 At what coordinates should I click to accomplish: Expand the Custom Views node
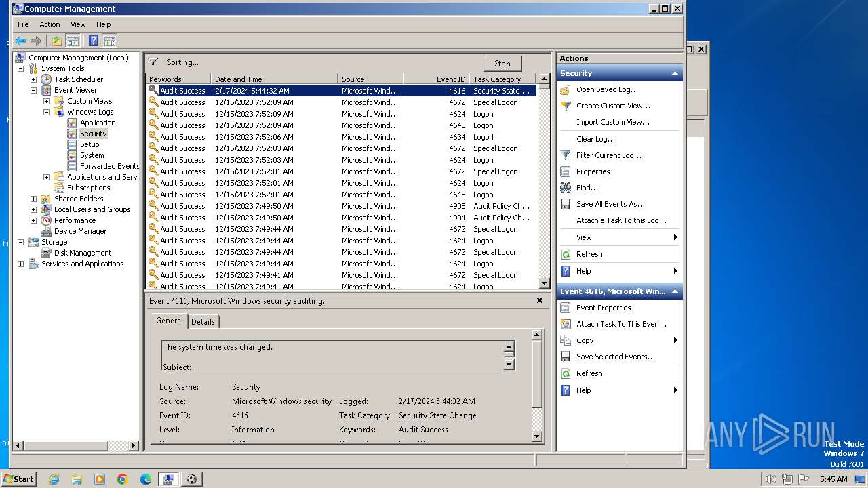(x=46, y=101)
